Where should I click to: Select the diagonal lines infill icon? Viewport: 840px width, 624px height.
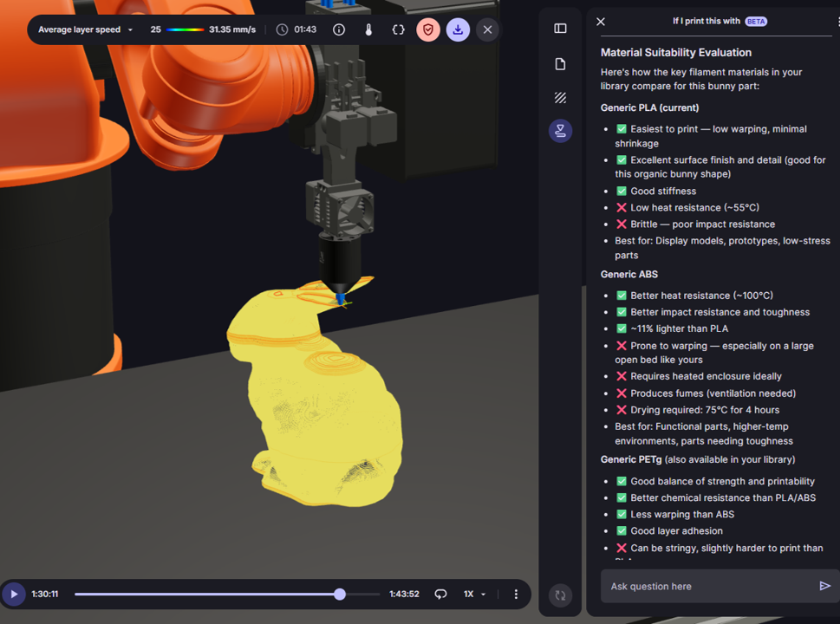point(560,98)
